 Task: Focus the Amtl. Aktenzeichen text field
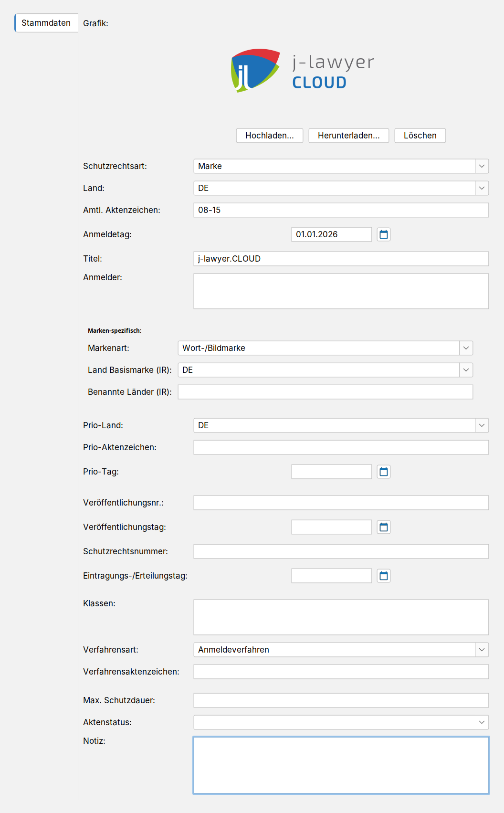[341, 210]
